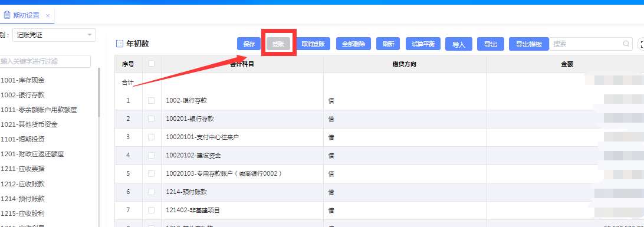Image resolution: width=644 pixels, height=227 pixels.
Task: Select 1101-短期投资 tree item
Action: click(x=22, y=139)
